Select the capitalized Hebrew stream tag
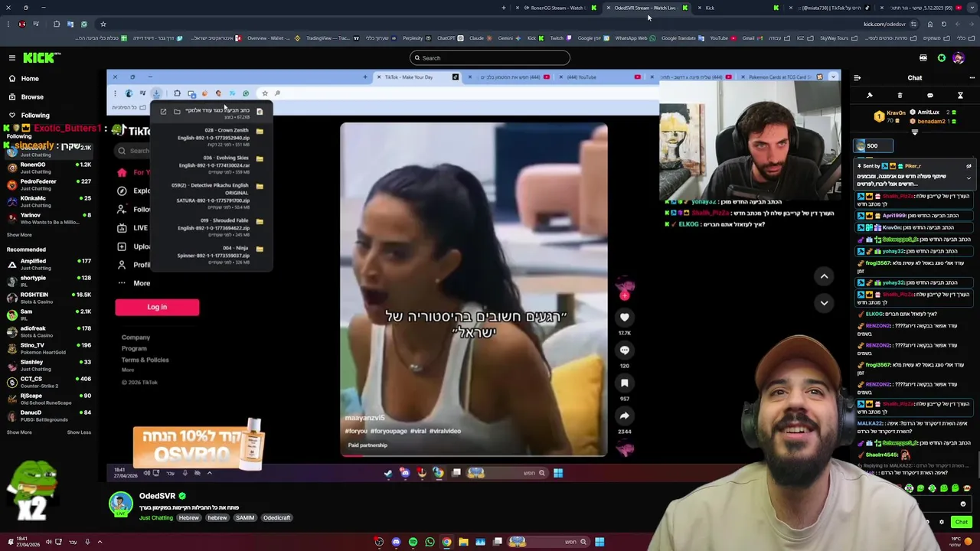980x551 pixels. coord(188,518)
